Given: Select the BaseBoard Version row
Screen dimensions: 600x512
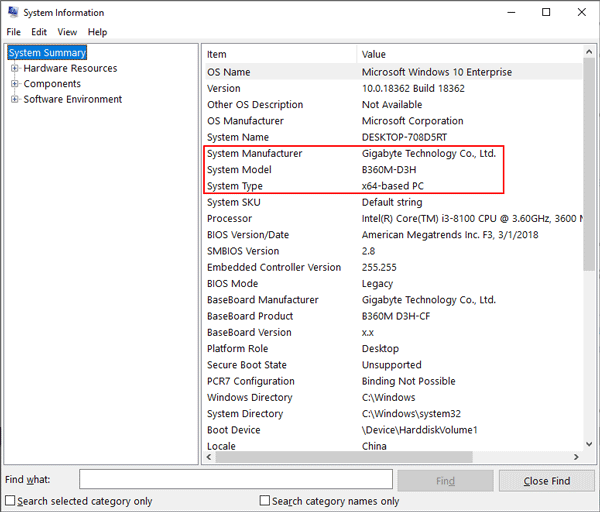Looking at the screenshot, I should tap(393, 332).
